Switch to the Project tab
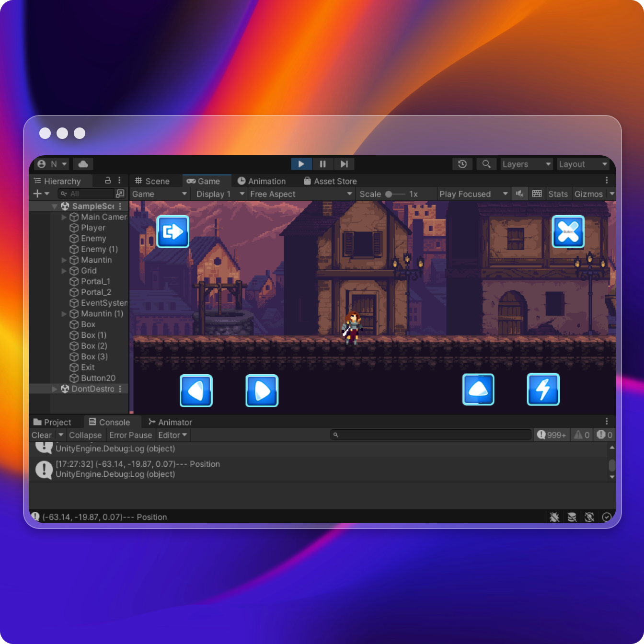644x644 pixels. coord(52,422)
